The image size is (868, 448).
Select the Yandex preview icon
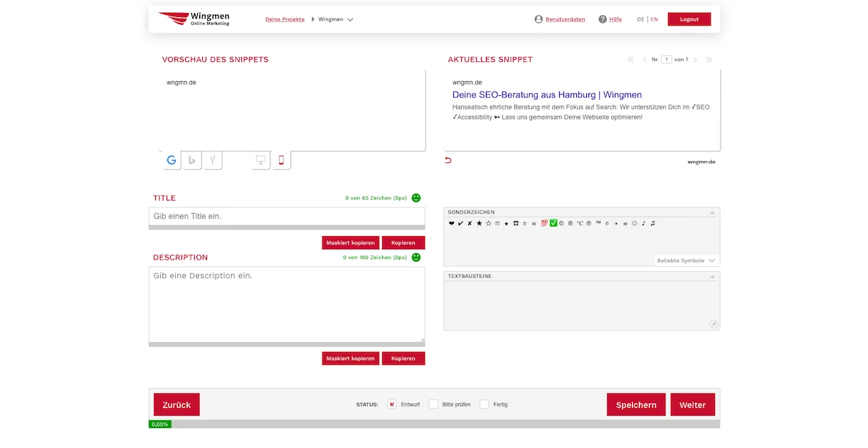pyautogui.click(x=212, y=160)
